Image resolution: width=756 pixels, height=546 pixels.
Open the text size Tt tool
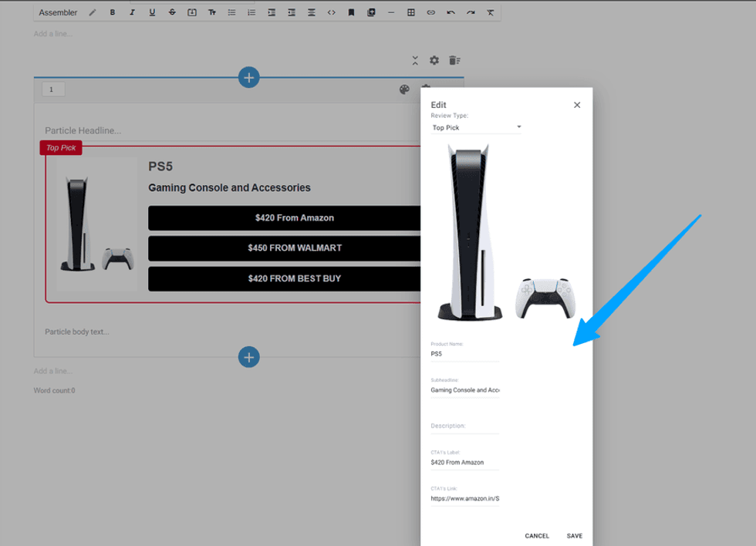coord(212,12)
